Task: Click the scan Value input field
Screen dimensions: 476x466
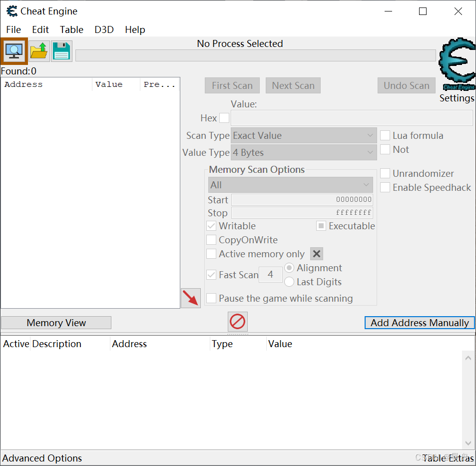Action: click(352, 118)
